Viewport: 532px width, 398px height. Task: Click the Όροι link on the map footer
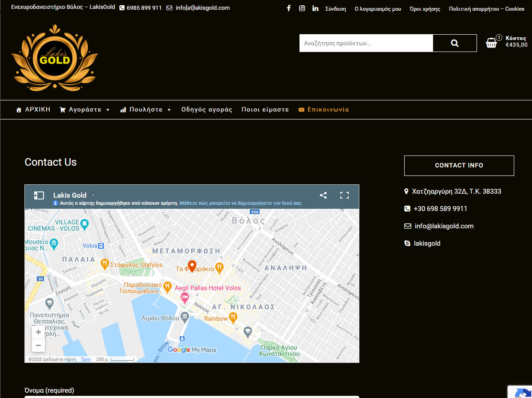[x=86, y=359]
